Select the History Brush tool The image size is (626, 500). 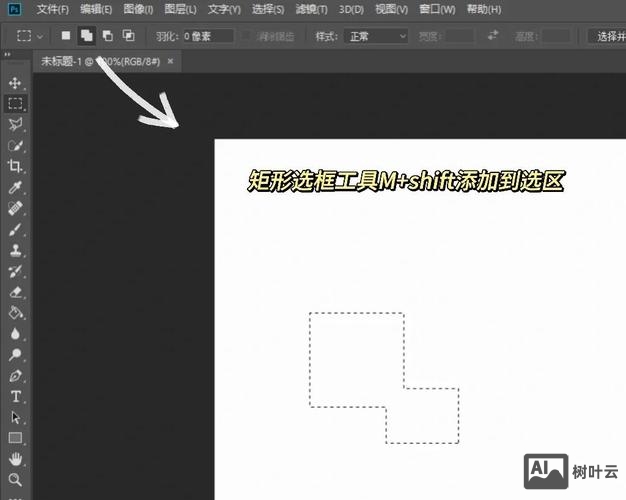15,271
